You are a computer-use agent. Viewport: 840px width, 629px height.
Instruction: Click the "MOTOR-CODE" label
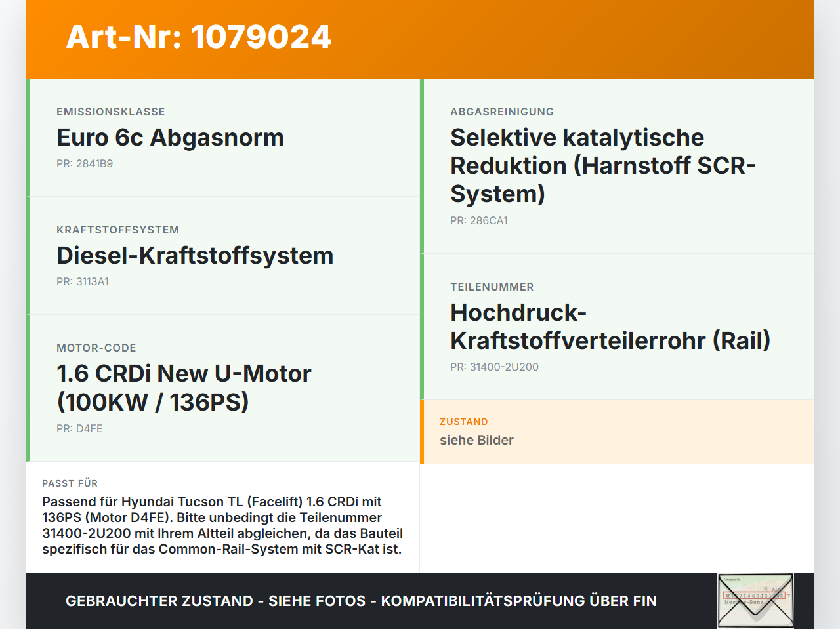[x=96, y=348]
